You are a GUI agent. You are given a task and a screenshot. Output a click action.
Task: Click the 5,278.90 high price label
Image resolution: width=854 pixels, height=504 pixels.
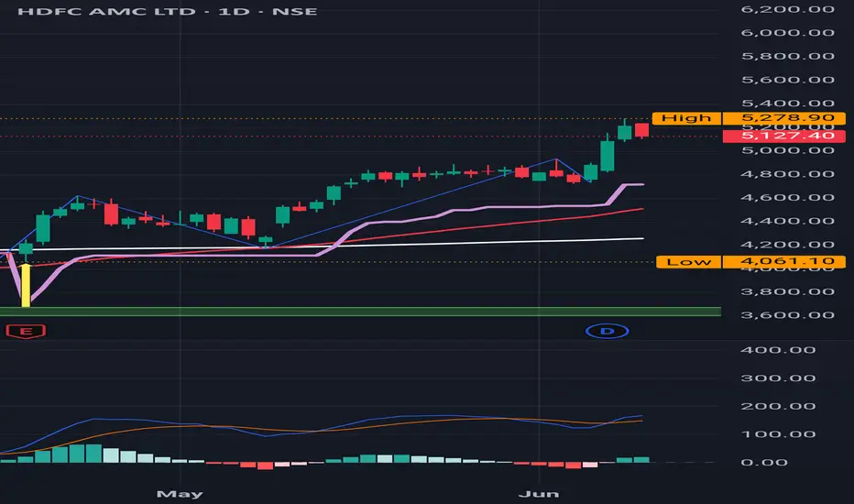tap(784, 118)
